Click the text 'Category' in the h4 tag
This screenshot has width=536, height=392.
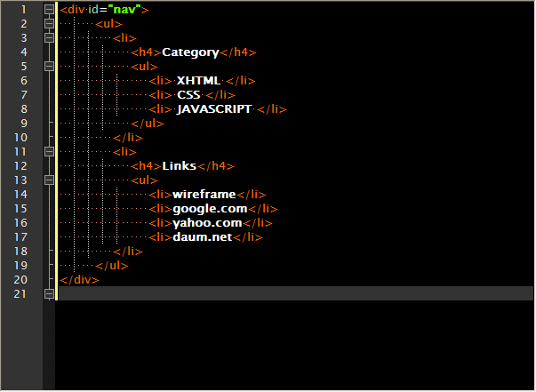[190, 52]
